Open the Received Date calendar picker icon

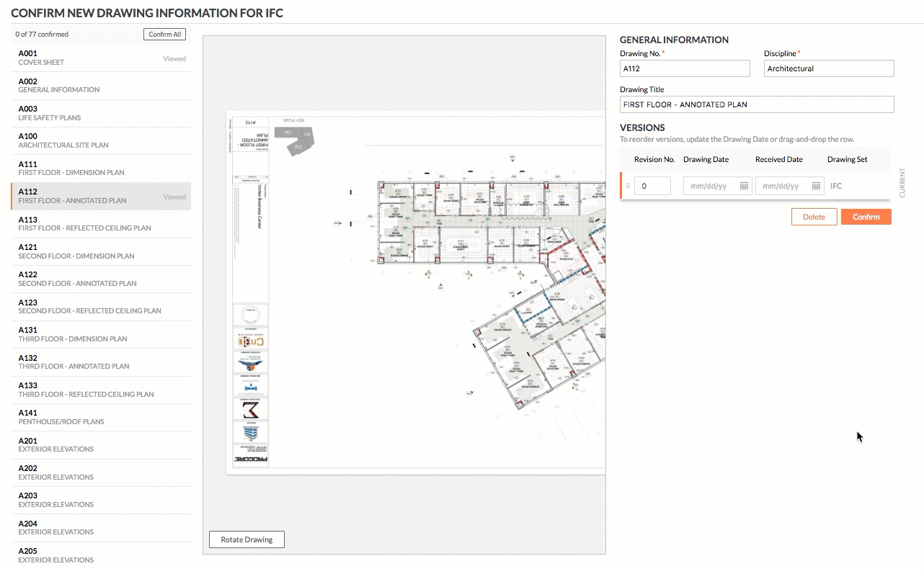click(816, 186)
